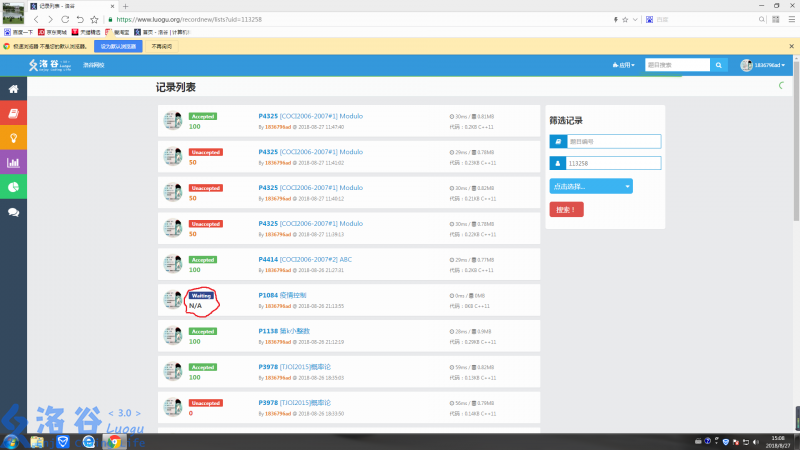This screenshot has width=800, height=450.
Task: Click the 设为默认浏览器 button
Action: point(119,46)
